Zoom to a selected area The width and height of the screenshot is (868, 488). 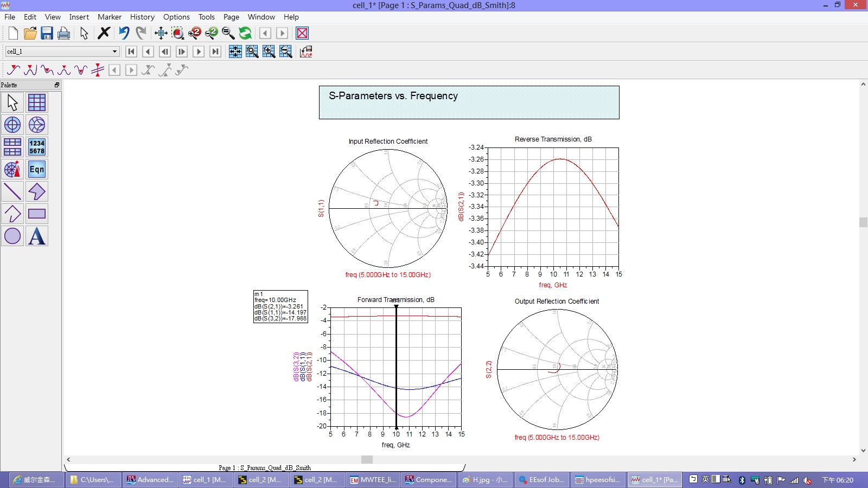coord(177,33)
